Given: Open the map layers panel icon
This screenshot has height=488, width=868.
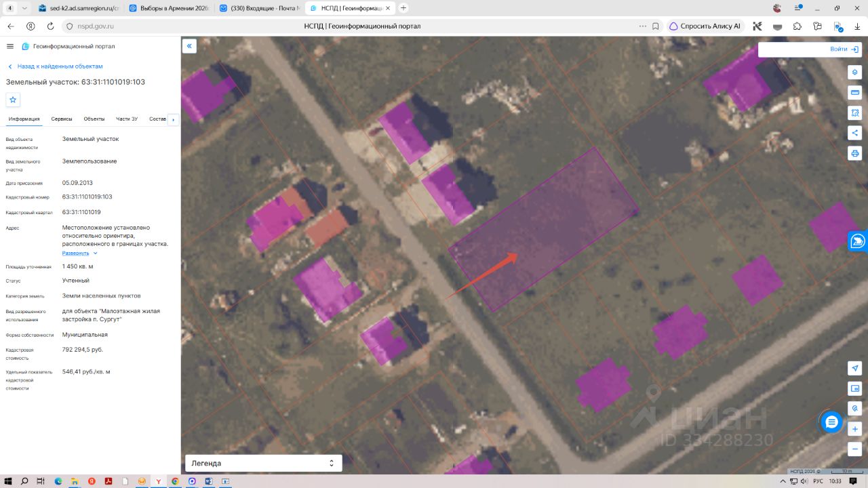Looking at the screenshot, I should (x=854, y=72).
